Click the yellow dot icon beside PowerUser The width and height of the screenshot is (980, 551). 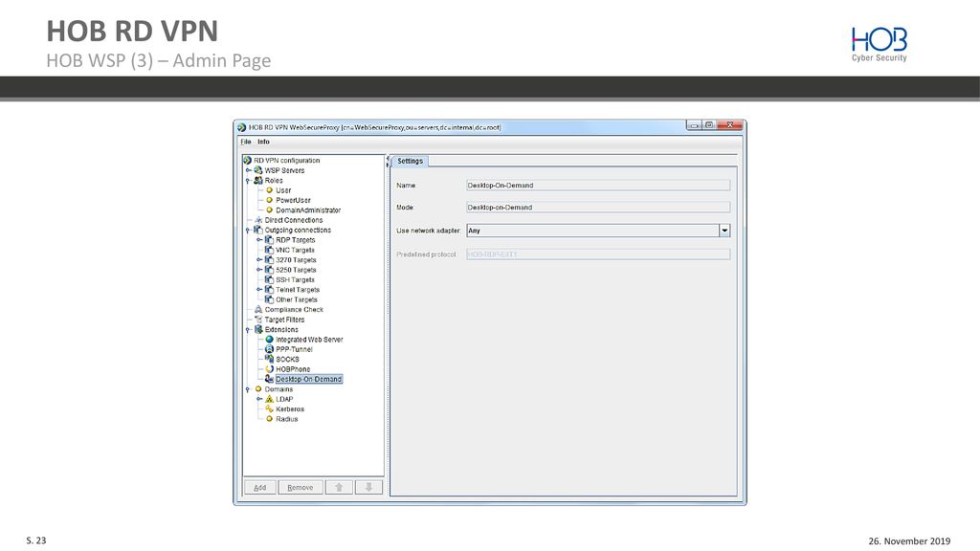269,200
